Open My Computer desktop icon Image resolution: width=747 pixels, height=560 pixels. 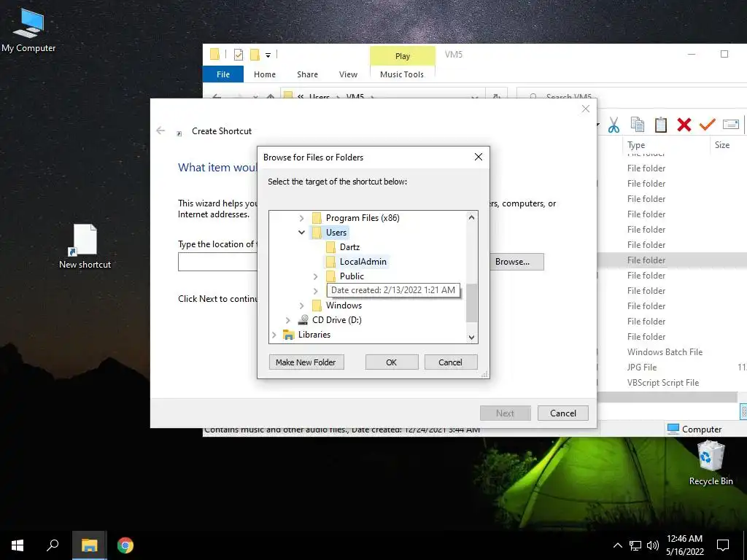point(28,29)
